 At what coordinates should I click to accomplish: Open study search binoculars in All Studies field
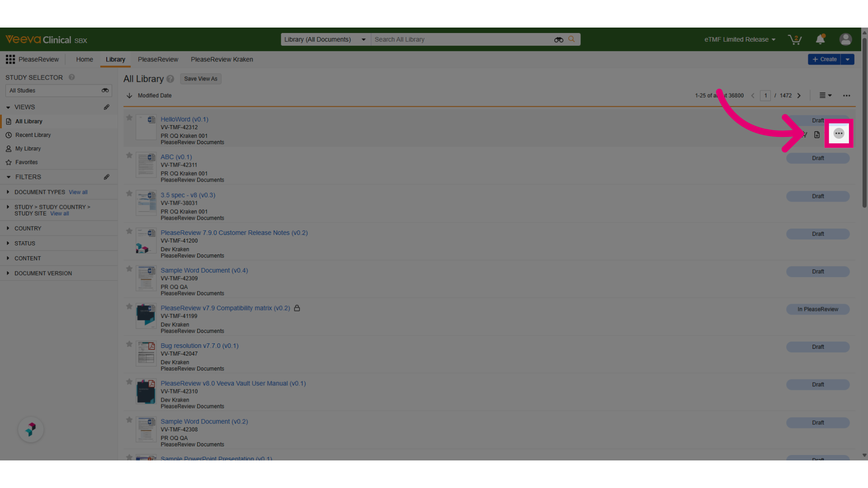click(105, 90)
